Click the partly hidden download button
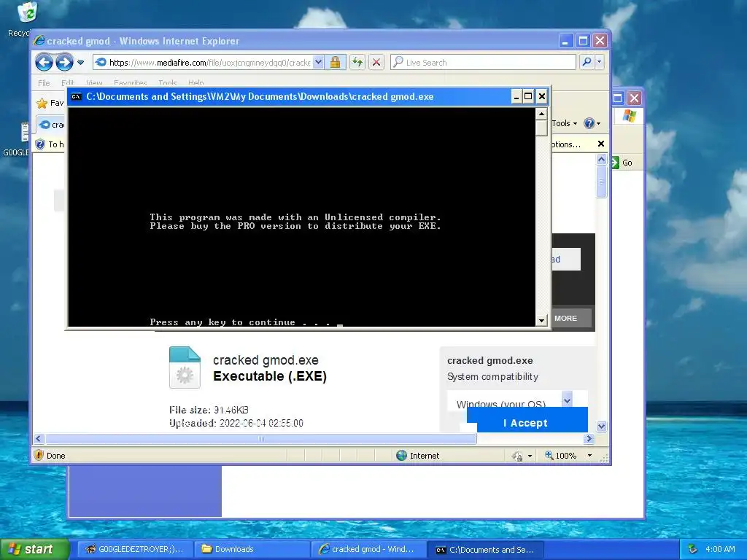The height and width of the screenshot is (560, 747). click(x=566, y=259)
